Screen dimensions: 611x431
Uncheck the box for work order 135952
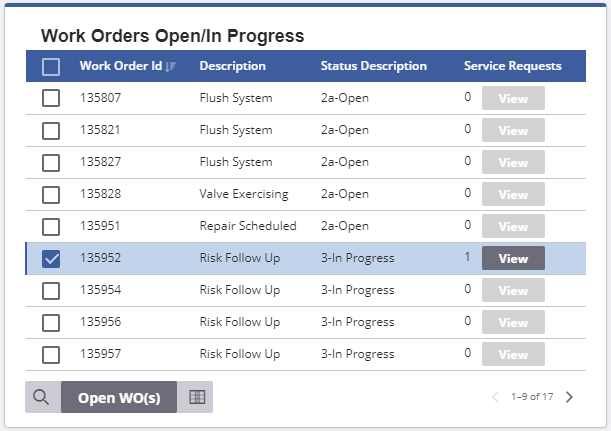tap(51, 258)
